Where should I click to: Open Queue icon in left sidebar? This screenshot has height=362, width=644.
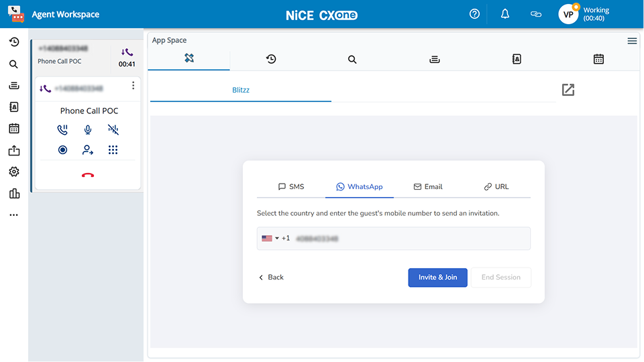click(14, 85)
